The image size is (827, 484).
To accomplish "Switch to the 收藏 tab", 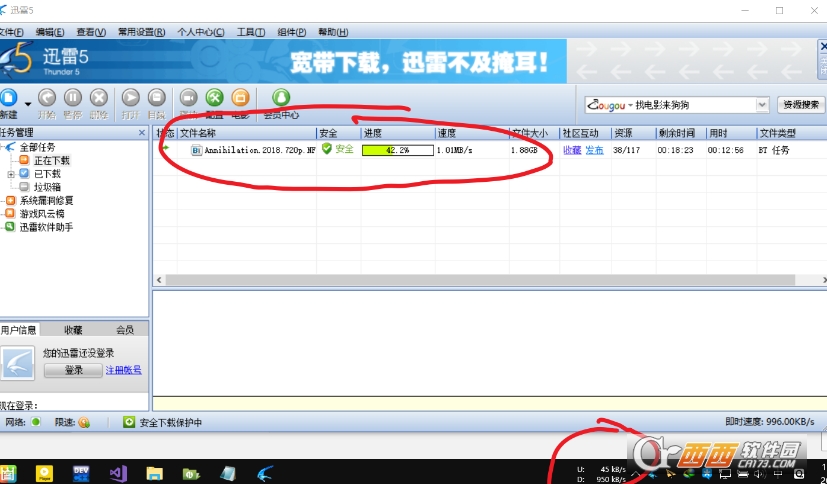I will 73,330.
